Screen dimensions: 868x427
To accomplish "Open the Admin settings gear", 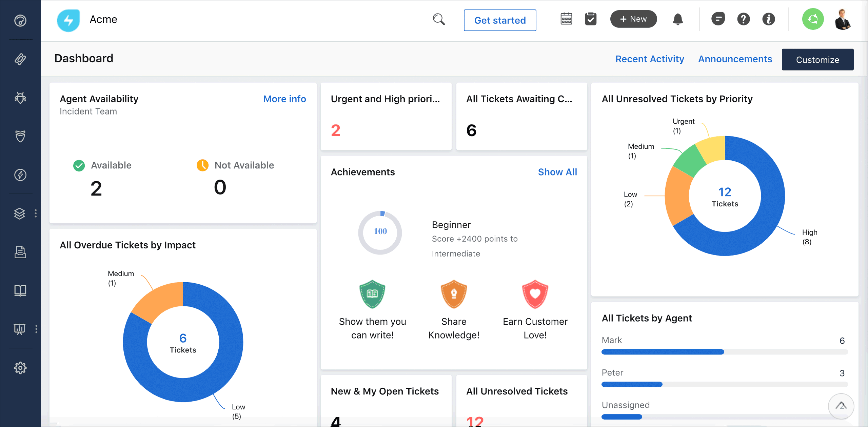I will [20, 367].
